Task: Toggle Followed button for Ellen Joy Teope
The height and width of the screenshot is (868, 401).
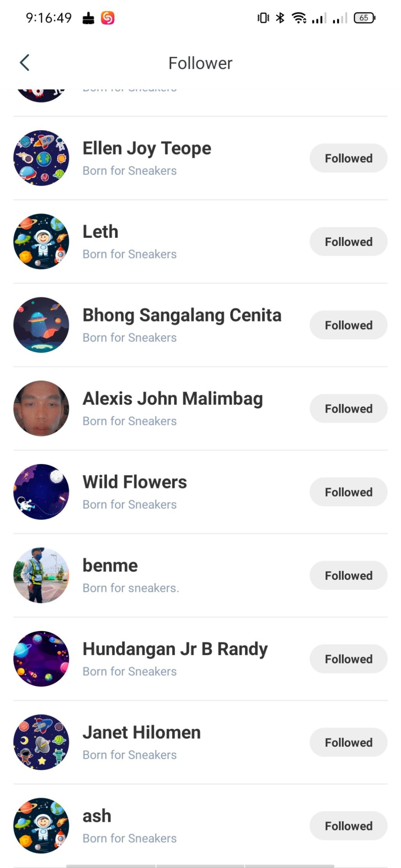Action: coord(348,158)
